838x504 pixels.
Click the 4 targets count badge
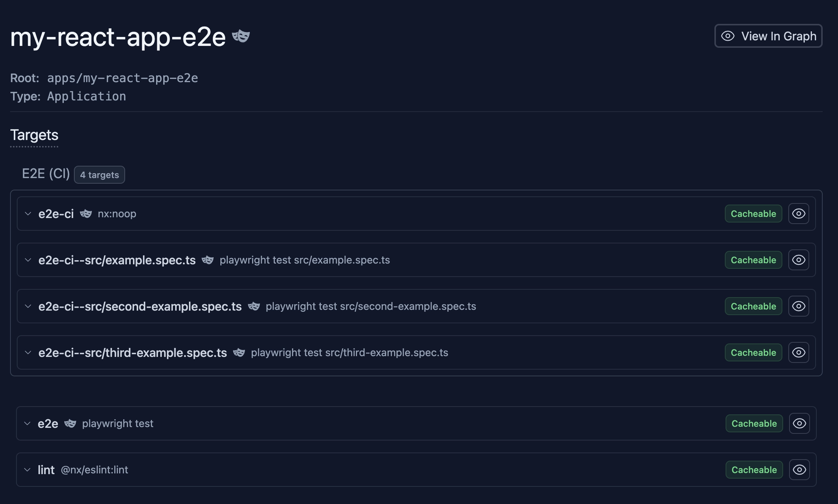click(99, 175)
